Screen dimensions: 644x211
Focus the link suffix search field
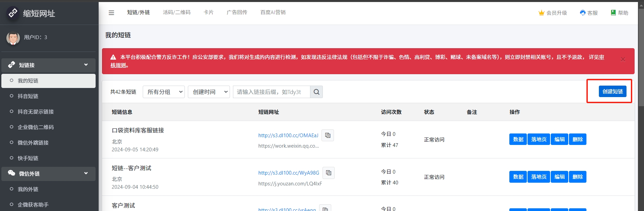(x=271, y=92)
